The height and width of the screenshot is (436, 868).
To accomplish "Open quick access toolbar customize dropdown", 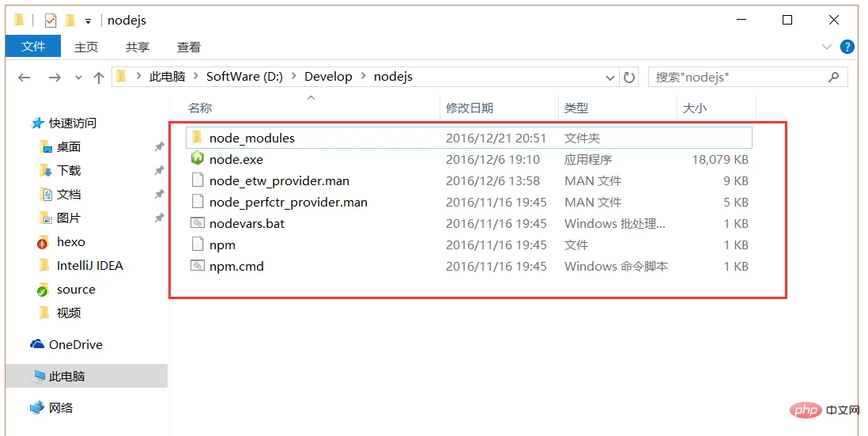I will [88, 21].
